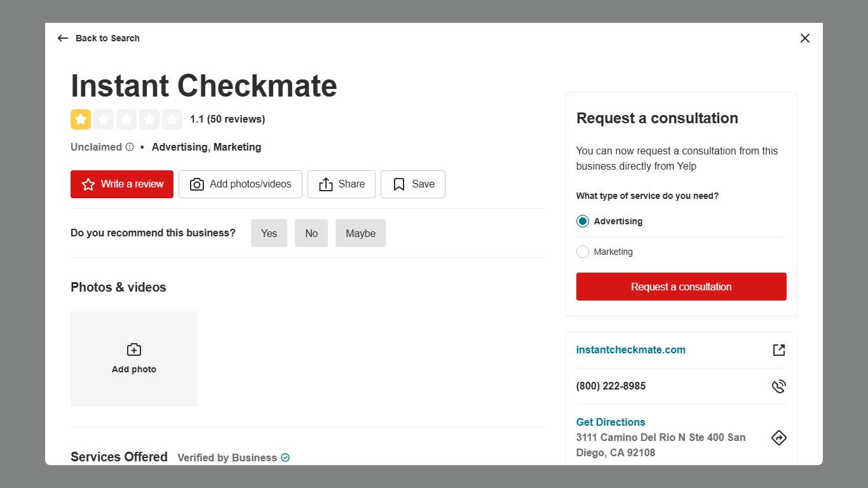Visit the instantcheckmate.com website link
Viewport: 868px width, 488px height.
click(x=630, y=349)
